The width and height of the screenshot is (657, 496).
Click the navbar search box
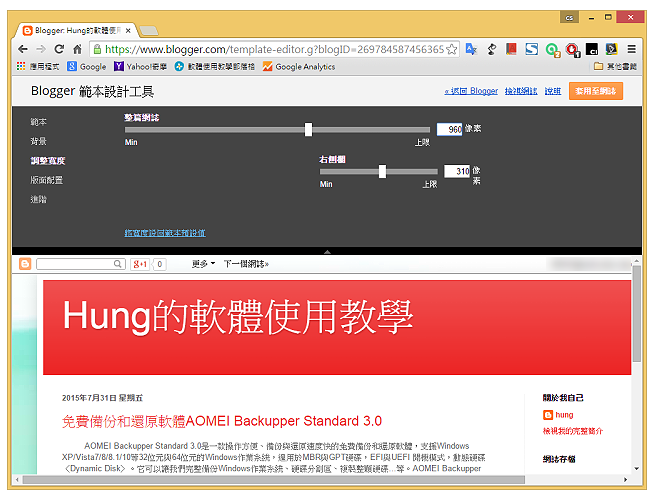coord(75,264)
